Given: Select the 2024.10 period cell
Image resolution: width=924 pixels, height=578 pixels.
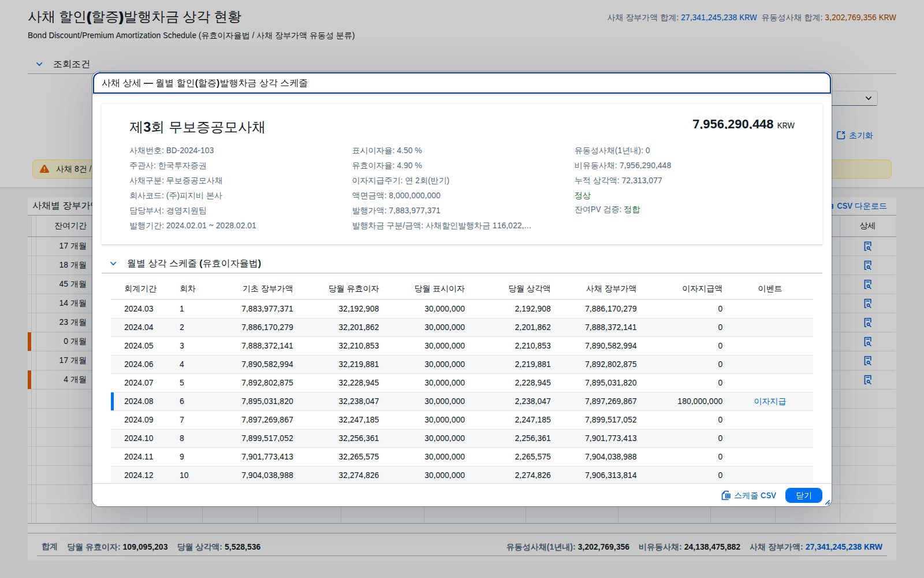Looking at the screenshot, I should click(x=139, y=438).
